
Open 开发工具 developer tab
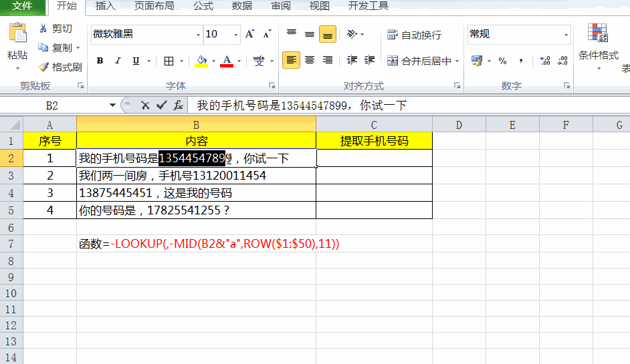click(368, 6)
